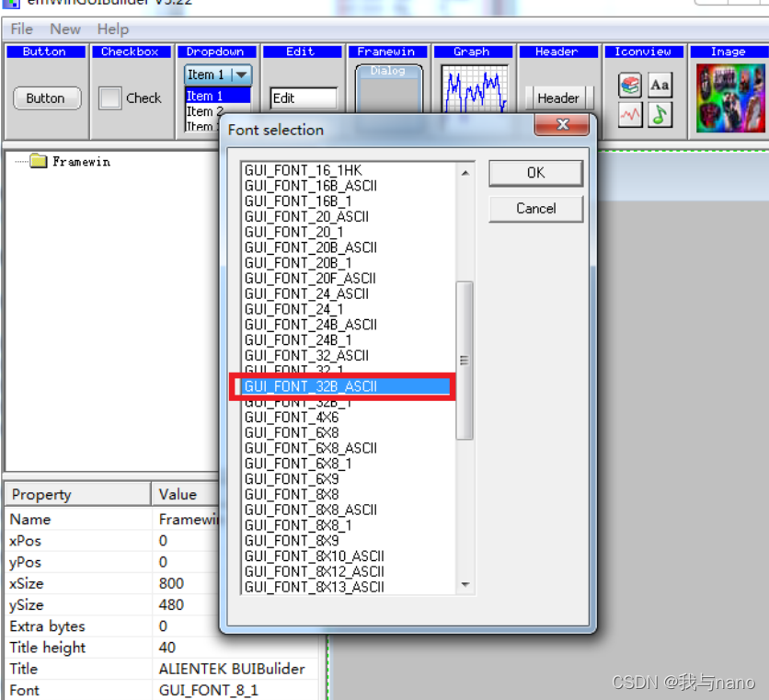This screenshot has width=769, height=700.
Task: Click the Header widget sample button
Action: coord(558,98)
